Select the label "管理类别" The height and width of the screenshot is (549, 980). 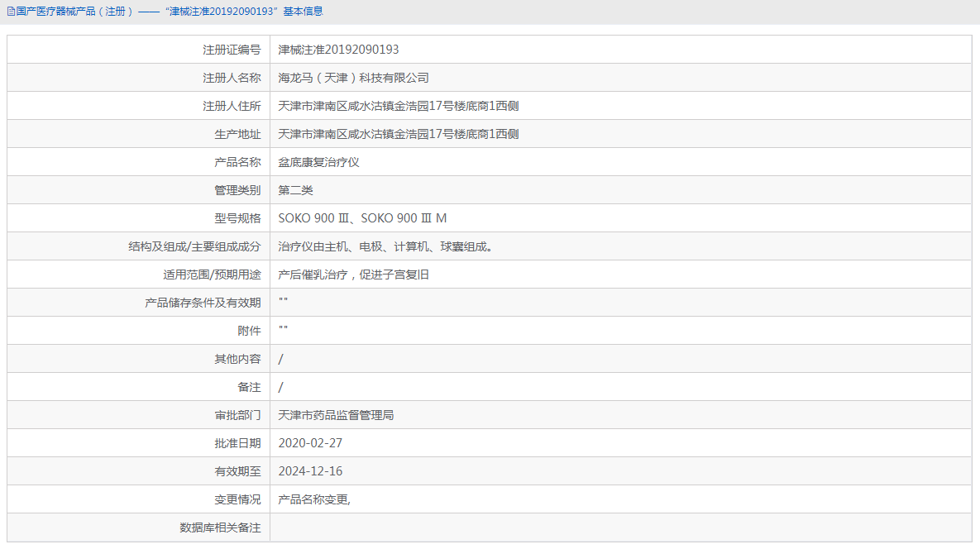[x=237, y=190]
